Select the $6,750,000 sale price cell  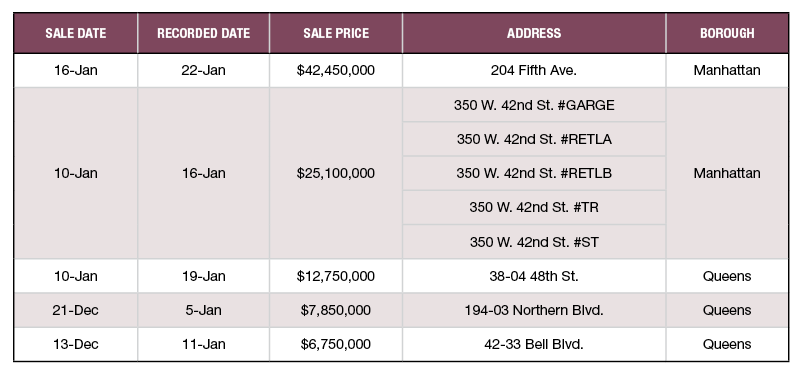click(336, 344)
